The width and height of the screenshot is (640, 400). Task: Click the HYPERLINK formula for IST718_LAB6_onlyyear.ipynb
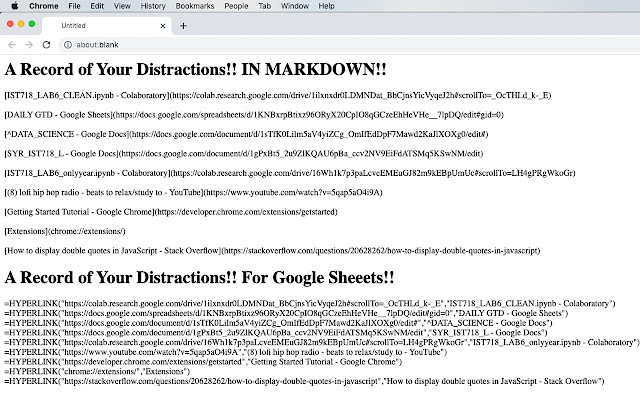click(x=322, y=342)
